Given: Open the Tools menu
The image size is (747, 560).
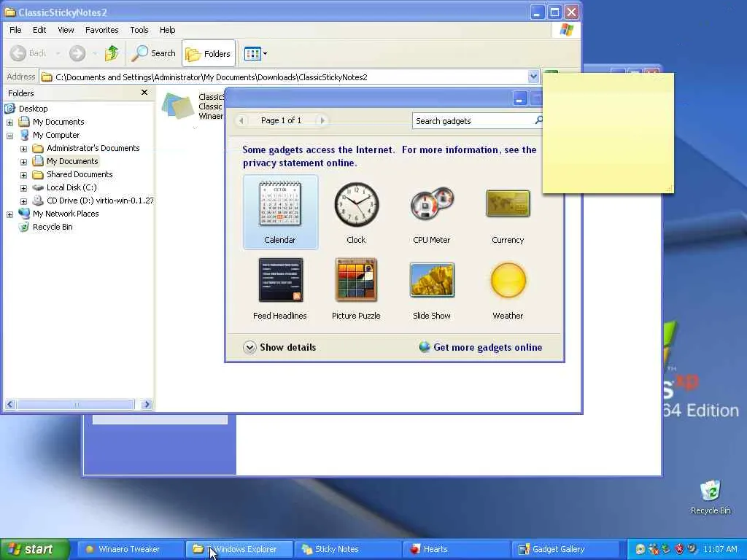Looking at the screenshot, I should pos(139,29).
